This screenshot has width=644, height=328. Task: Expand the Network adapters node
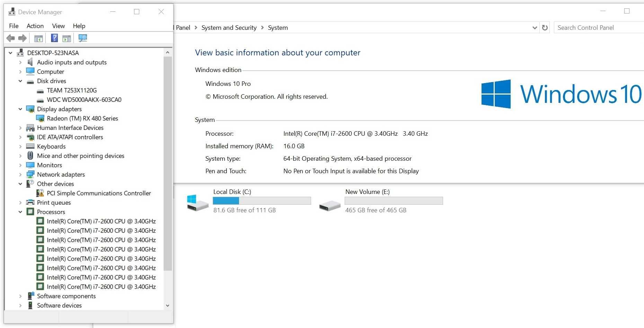(x=20, y=175)
